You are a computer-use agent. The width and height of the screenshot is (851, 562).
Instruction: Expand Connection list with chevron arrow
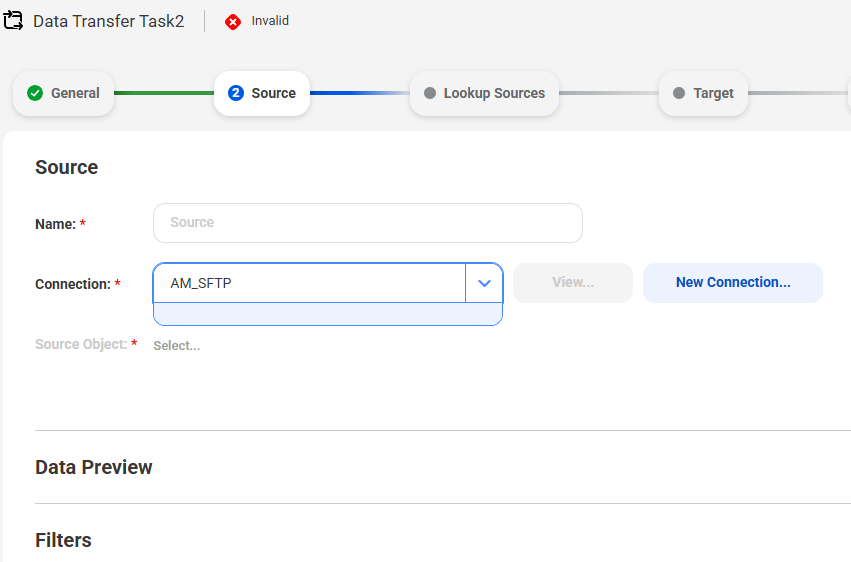coord(484,283)
